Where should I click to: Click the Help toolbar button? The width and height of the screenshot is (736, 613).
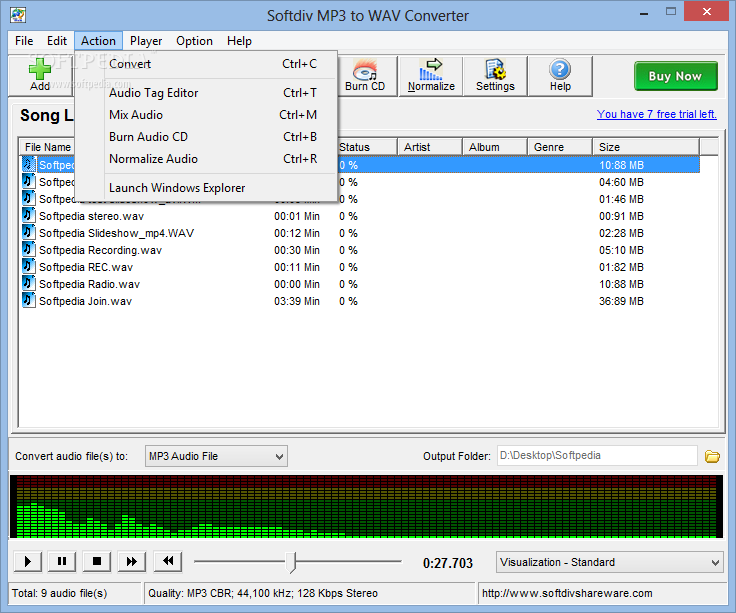point(560,76)
